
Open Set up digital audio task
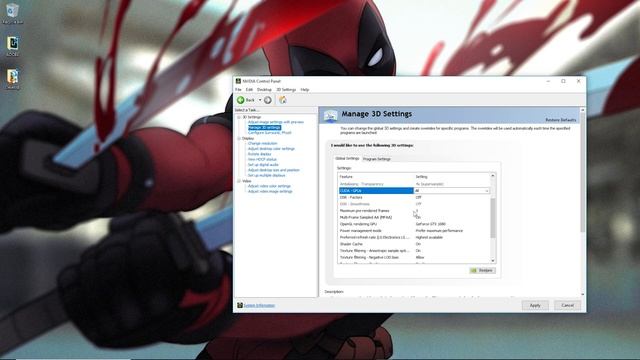(x=263, y=164)
